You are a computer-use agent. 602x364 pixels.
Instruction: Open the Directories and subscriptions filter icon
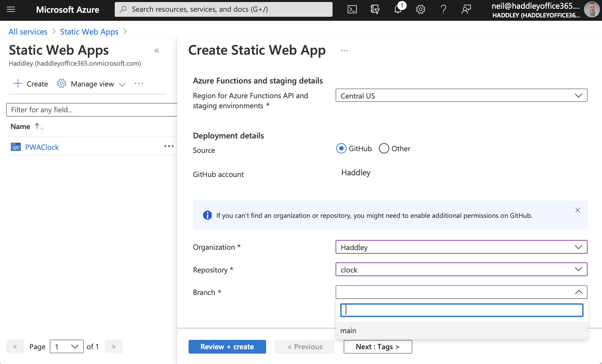coord(375,9)
